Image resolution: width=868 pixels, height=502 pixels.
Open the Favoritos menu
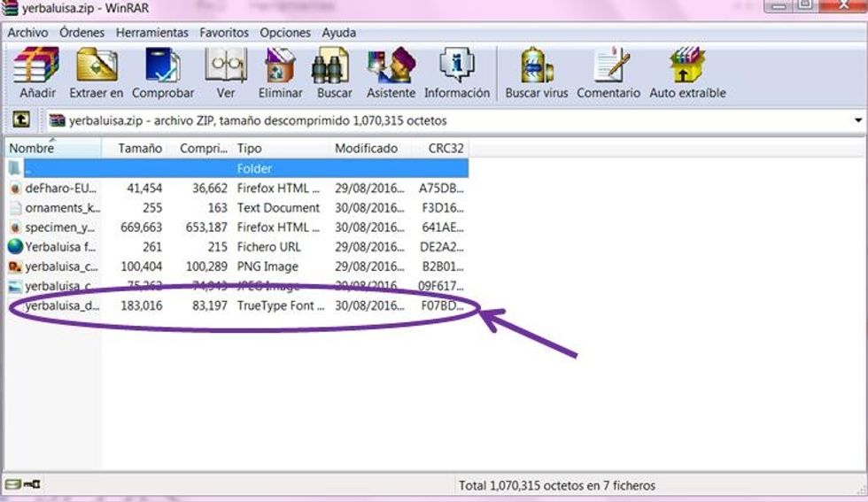(224, 33)
